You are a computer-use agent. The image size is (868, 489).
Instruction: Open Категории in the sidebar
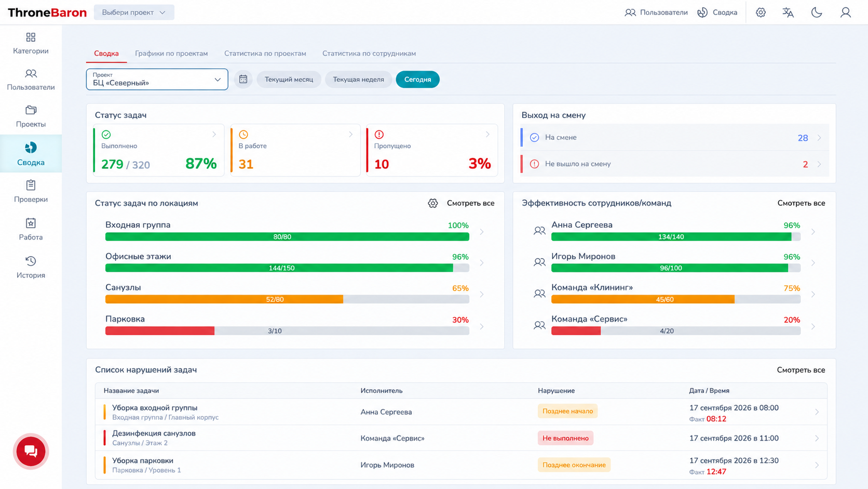(x=31, y=44)
